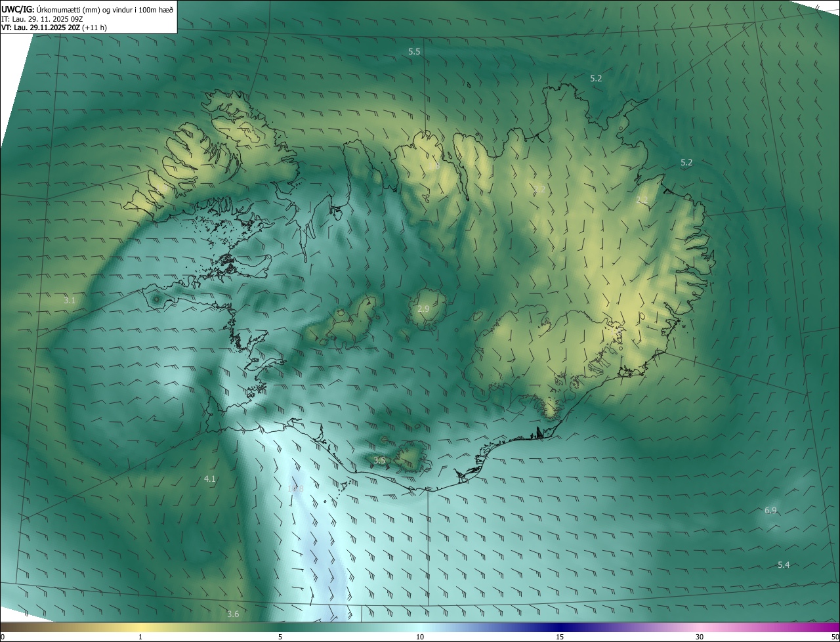Click the precipitation value label 4.1
The height and width of the screenshot is (642, 840).
tap(210, 479)
